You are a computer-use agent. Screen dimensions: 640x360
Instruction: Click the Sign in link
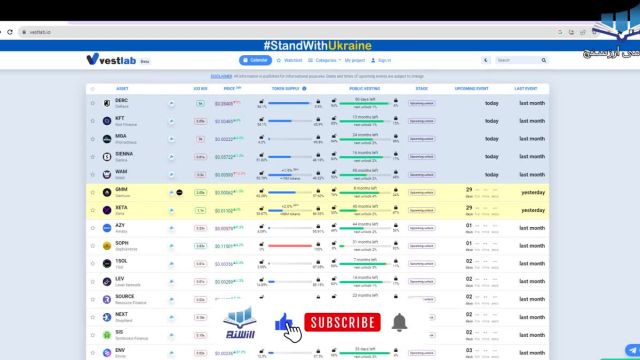(381, 60)
